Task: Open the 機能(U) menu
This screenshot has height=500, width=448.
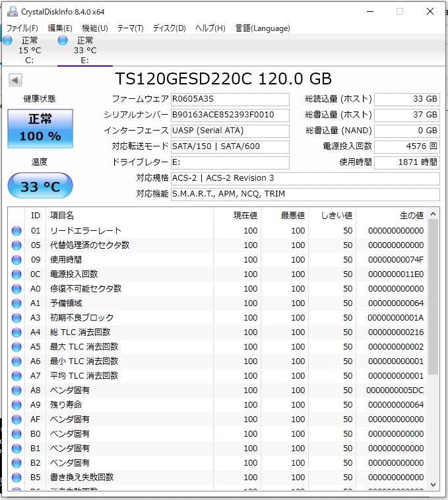Action: (95, 28)
